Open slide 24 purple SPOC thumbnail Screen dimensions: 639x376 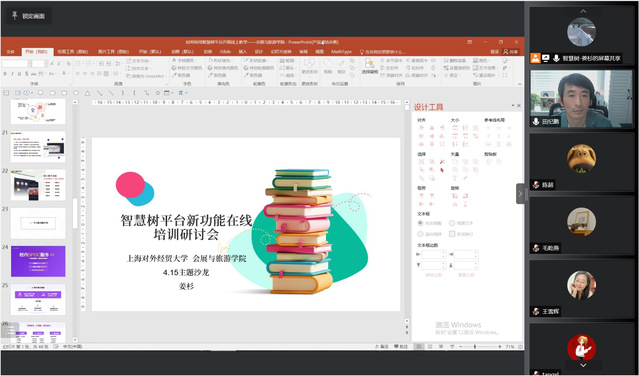click(37, 261)
